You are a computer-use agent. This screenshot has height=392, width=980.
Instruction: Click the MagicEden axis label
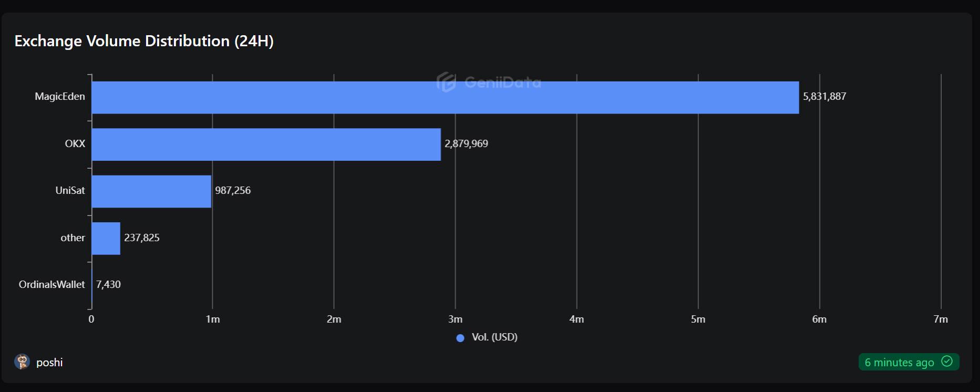click(x=59, y=96)
